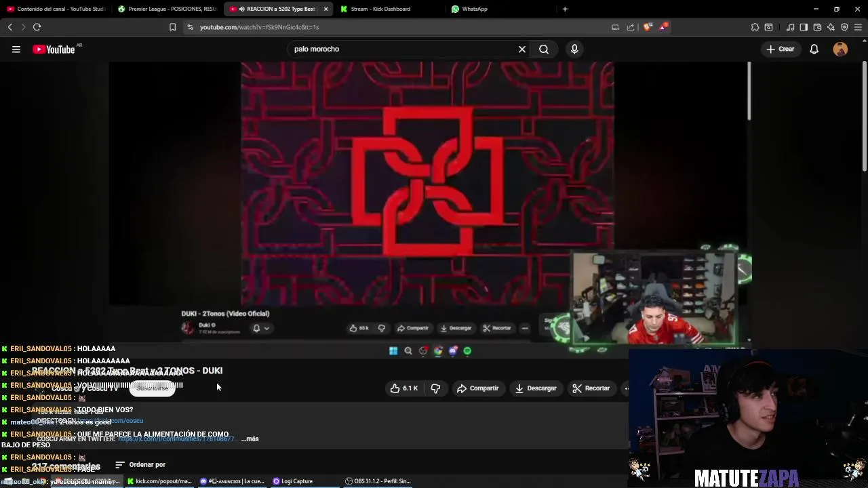Click the outer page vertical scrollbar
868x488 pixels.
(865, 115)
